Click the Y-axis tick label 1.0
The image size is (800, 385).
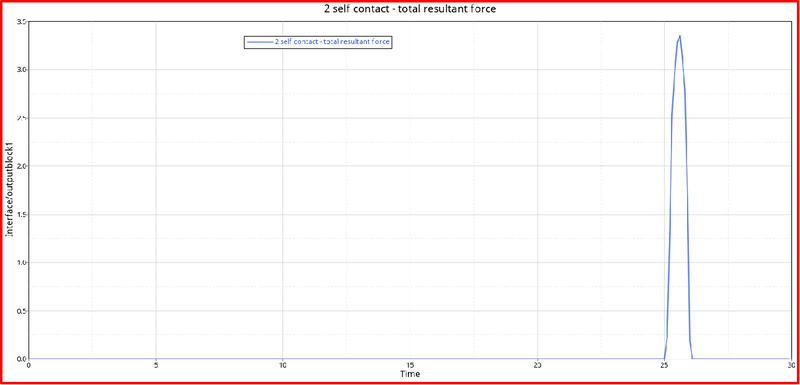pos(21,262)
